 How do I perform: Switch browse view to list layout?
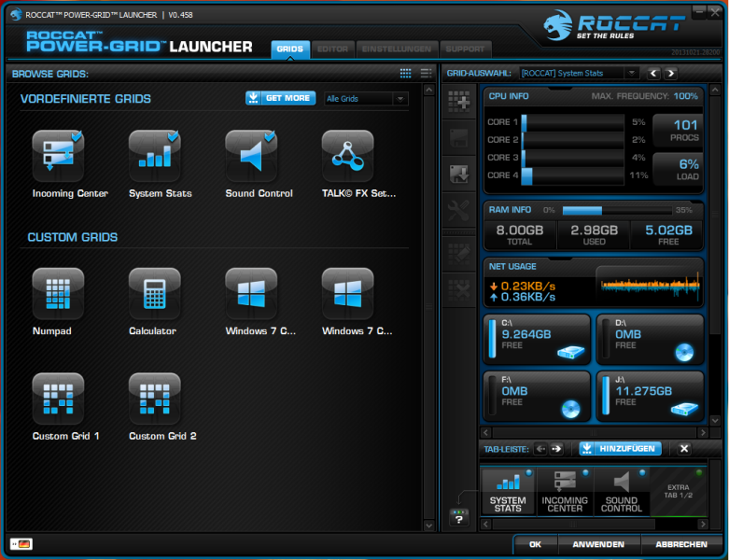[426, 74]
